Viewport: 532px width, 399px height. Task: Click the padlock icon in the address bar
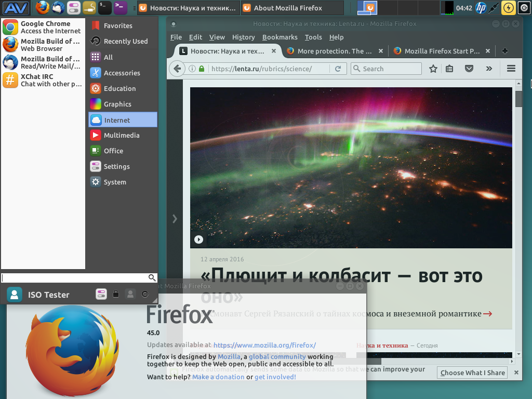[201, 69]
